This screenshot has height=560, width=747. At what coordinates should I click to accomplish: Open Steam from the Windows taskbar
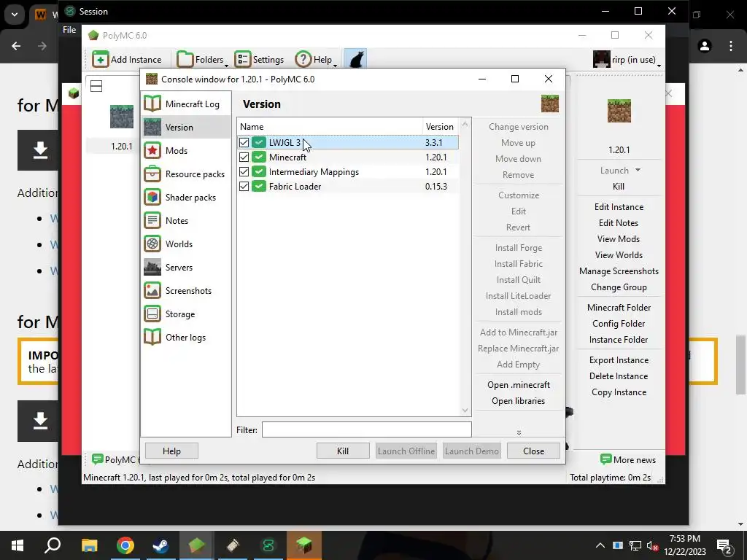click(161, 545)
